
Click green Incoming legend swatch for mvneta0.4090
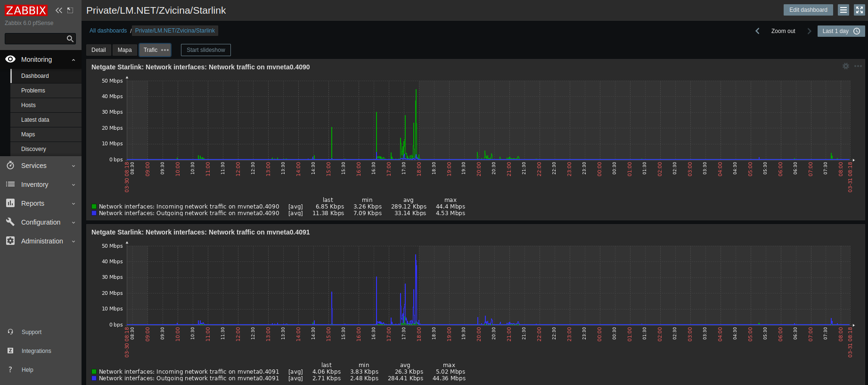click(x=94, y=207)
